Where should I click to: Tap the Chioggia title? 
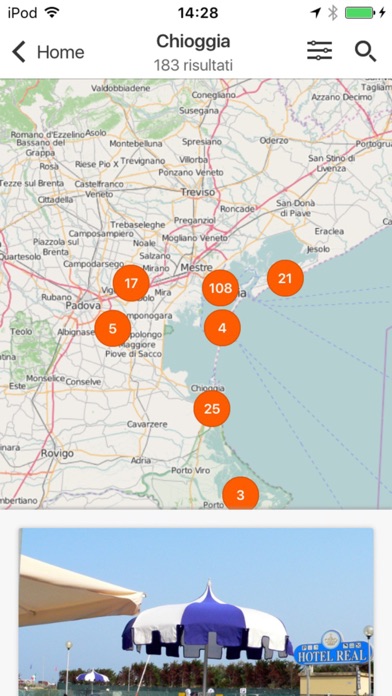tap(193, 41)
